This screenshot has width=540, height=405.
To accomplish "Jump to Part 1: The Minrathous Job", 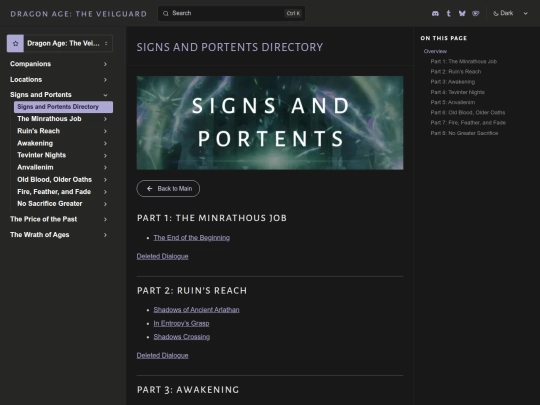I will [x=463, y=62].
